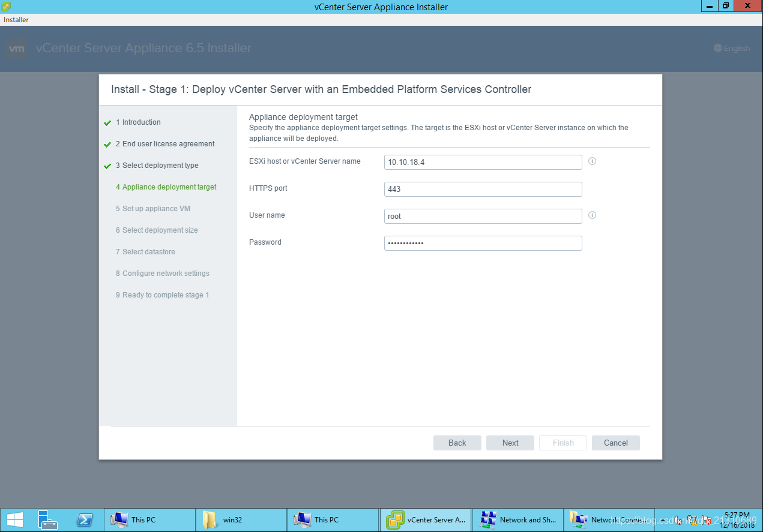Screen dimensions: 763x532
Task: Click the disabled Finish button
Action: coord(563,443)
